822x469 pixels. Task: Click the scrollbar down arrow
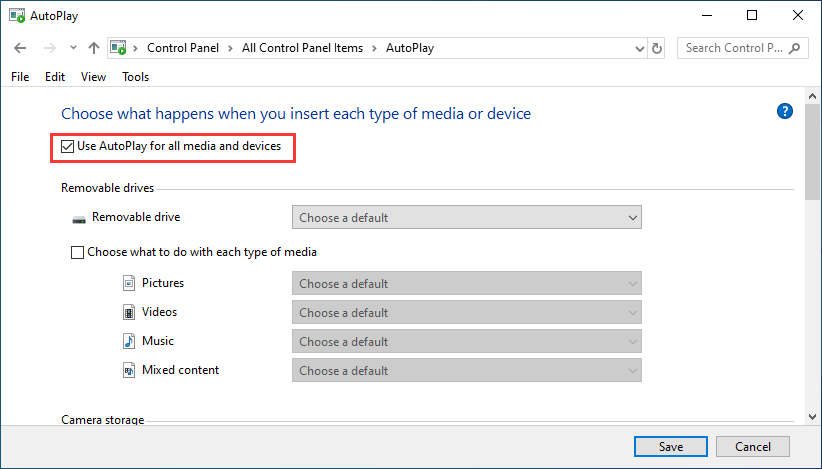coord(813,417)
